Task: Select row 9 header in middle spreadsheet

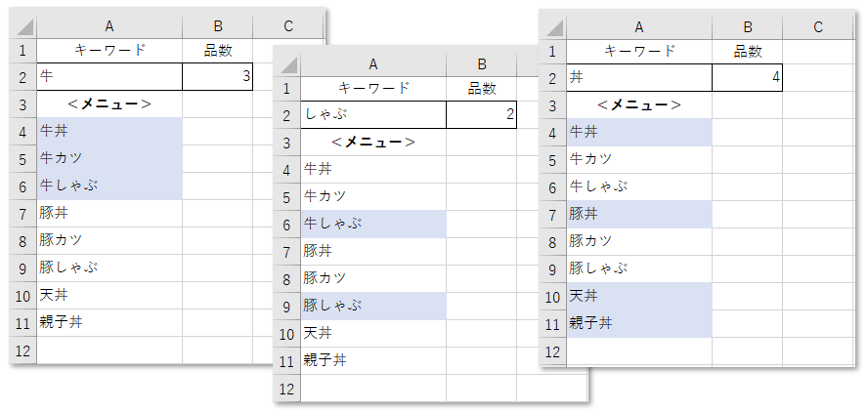Action: [286, 307]
